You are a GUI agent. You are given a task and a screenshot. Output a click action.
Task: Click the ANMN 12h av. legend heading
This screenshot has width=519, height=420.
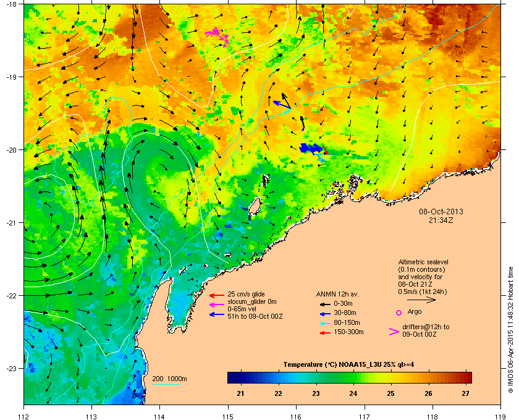point(337,294)
